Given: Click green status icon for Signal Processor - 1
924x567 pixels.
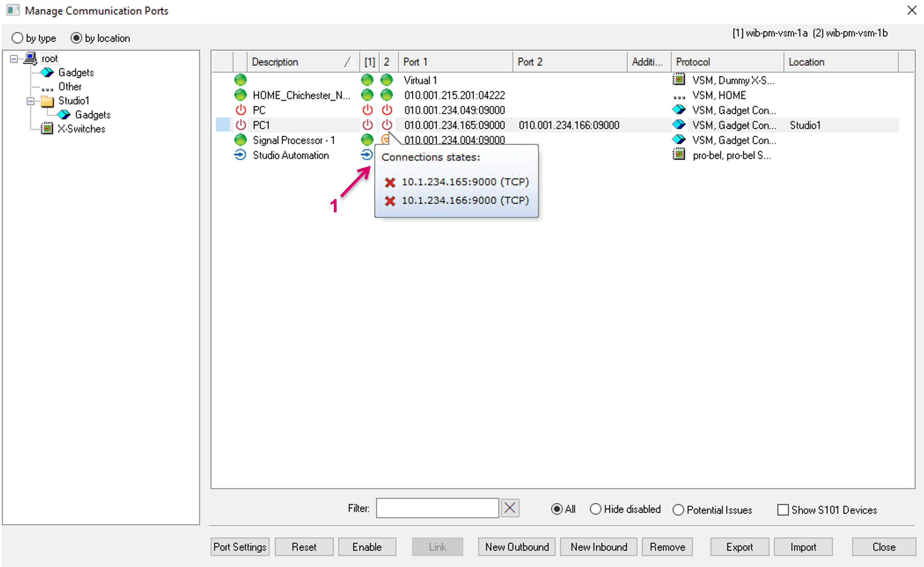Looking at the screenshot, I should pyautogui.click(x=240, y=140).
